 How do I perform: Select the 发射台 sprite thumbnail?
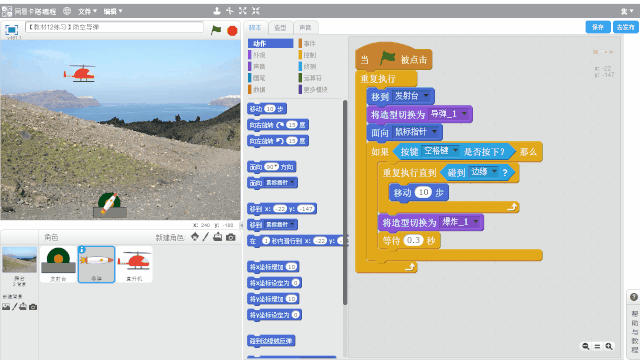(x=58, y=264)
